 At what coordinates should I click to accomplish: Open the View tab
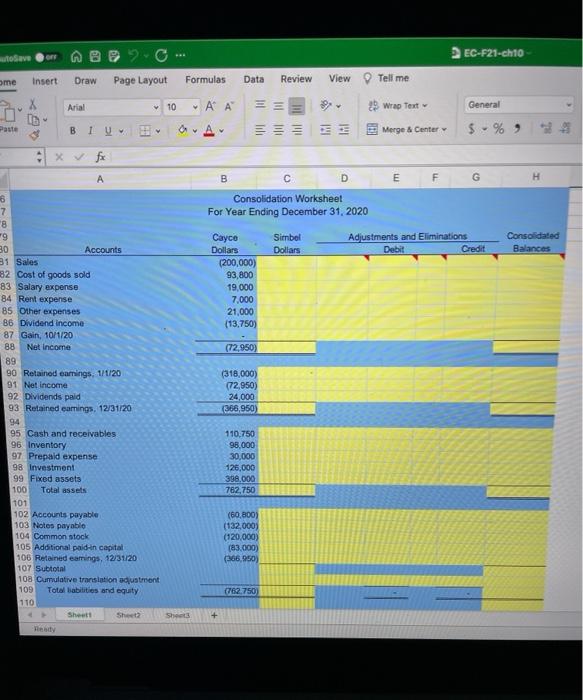pyautogui.click(x=340, y=78)
